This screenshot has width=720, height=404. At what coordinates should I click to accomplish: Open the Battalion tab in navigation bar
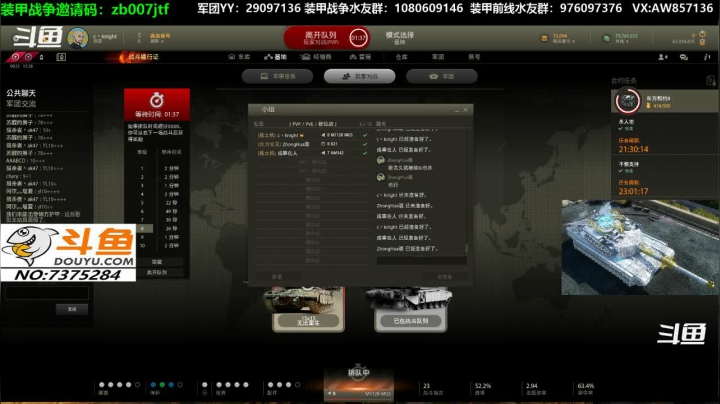[x=438, y=57]
